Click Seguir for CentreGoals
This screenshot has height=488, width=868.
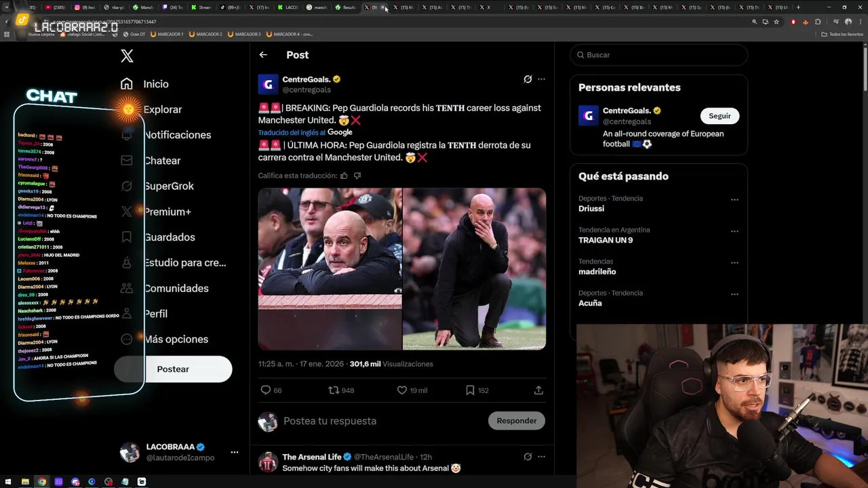point(719,116)
